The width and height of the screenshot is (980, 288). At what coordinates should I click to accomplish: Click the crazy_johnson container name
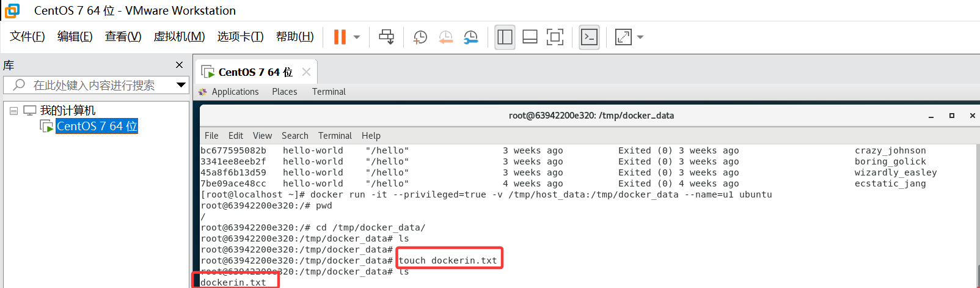tap(890, 150)
